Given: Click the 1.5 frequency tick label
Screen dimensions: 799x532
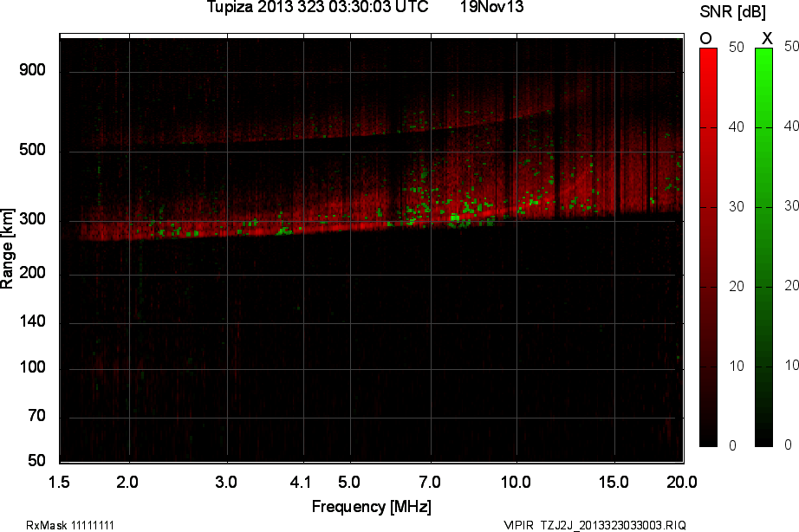Looking at the screenshot, I should (x=59, y=482).
